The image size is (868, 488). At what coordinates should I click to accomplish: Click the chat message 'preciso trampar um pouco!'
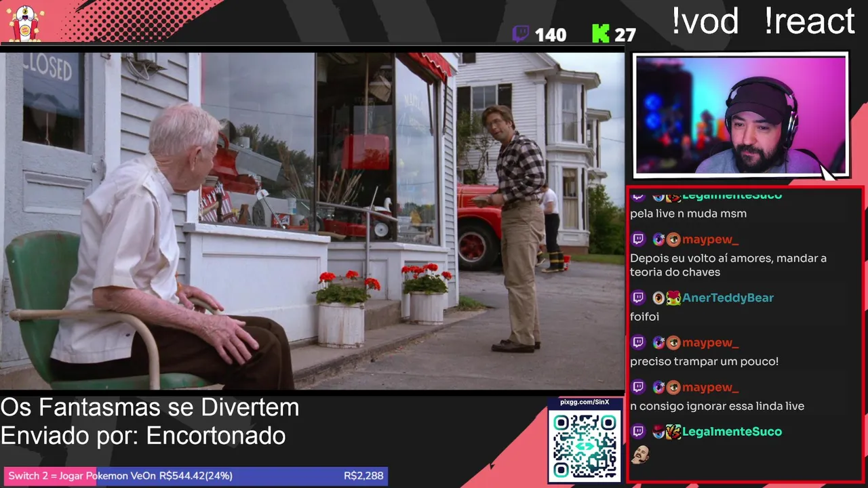(x=704, y=361)
